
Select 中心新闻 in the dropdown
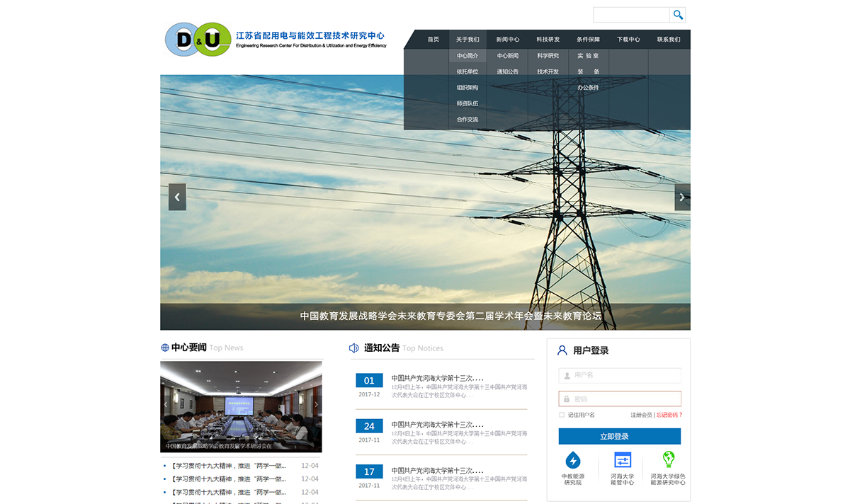click(508, 56)
